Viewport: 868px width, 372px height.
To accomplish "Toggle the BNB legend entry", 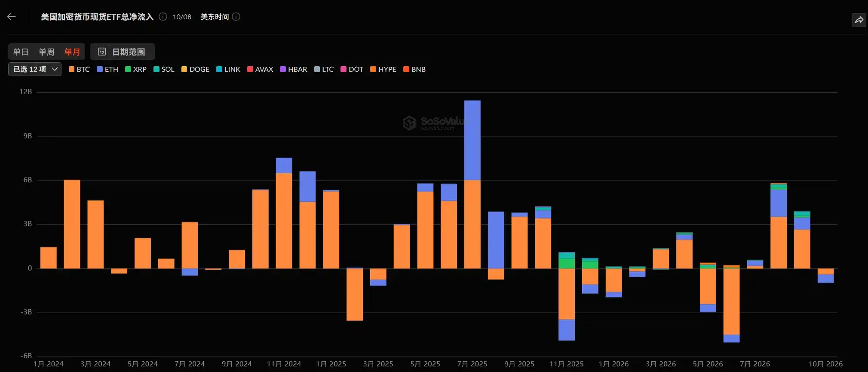I will pyautogui.click(x=414, y=69).
